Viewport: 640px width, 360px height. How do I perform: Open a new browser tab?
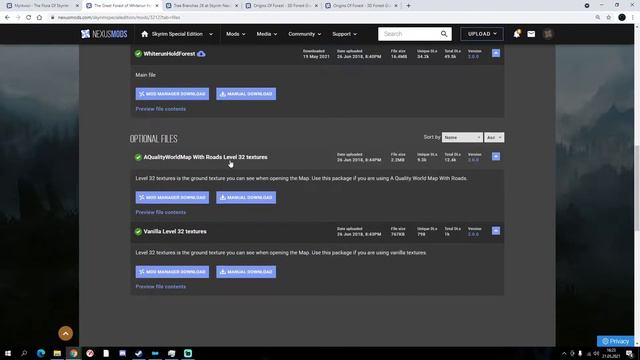[x=408, y=6]
